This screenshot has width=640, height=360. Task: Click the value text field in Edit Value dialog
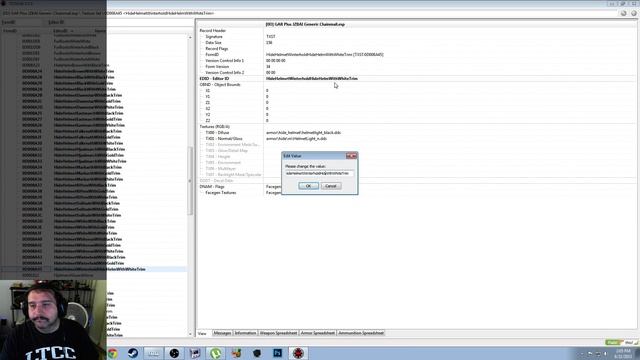click(319, 173)
